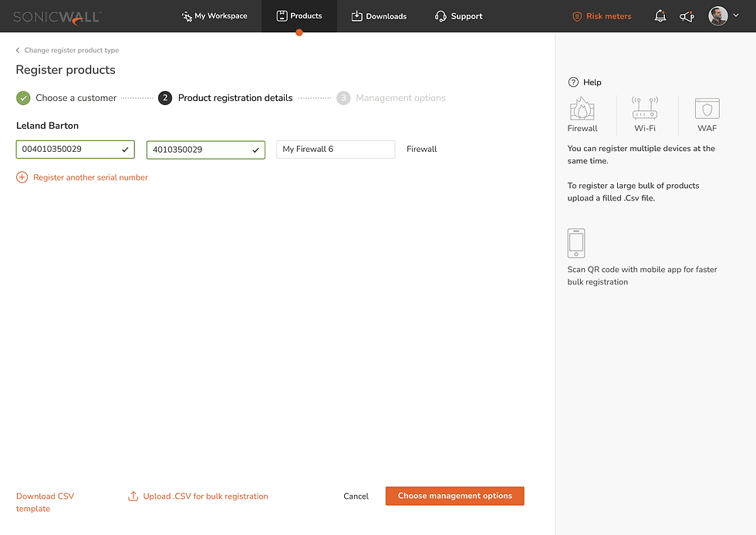Click the mobile phone QR icon
Image resolution: width=756 pixels, height=535 pixels.
(x=576, y=244)
